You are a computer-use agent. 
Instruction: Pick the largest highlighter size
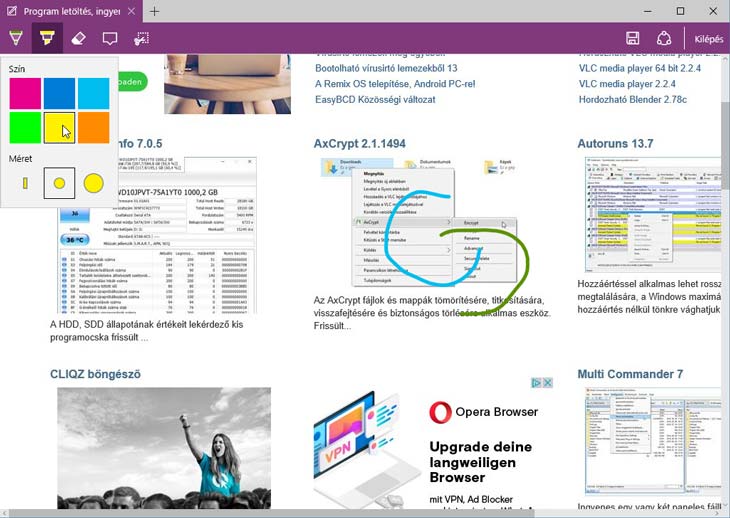pos(93,183)
